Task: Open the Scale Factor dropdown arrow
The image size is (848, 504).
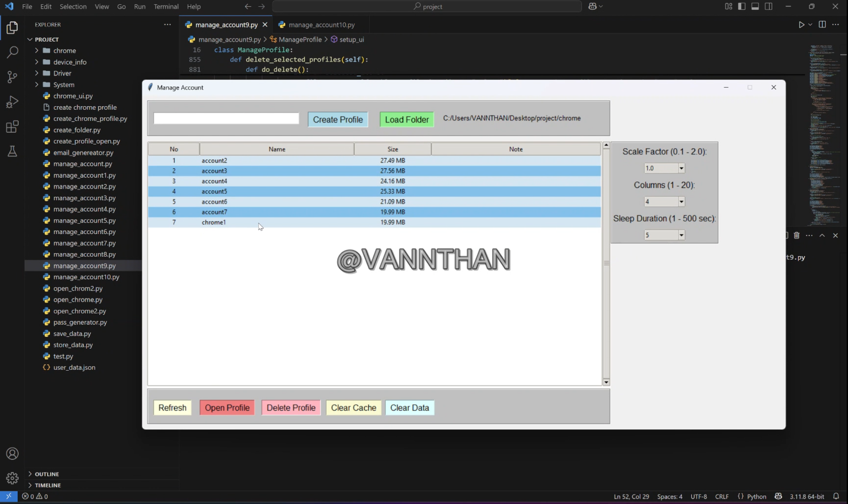Action: pyautogui.click(x=681, y=168)
